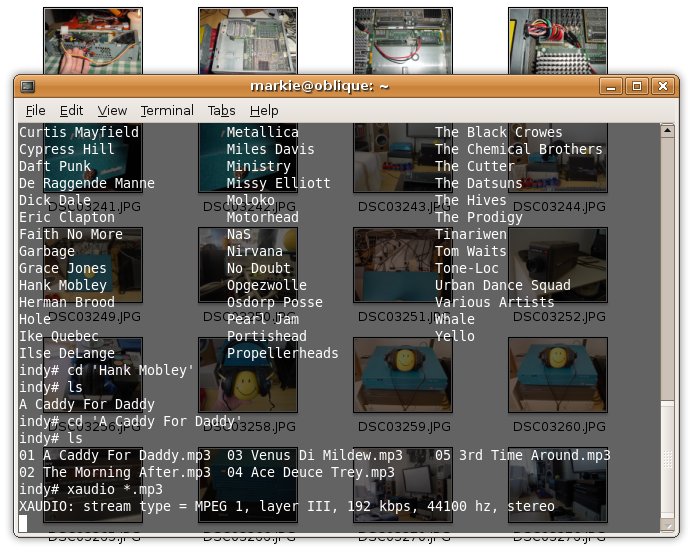This screenshot has width=692, height=556.
Task: Click 'Portishead' in the listing
Action: (267, 336)
